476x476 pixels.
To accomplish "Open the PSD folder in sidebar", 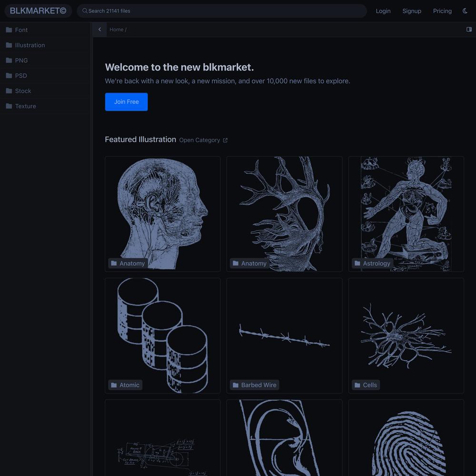I will pos(45,76).
